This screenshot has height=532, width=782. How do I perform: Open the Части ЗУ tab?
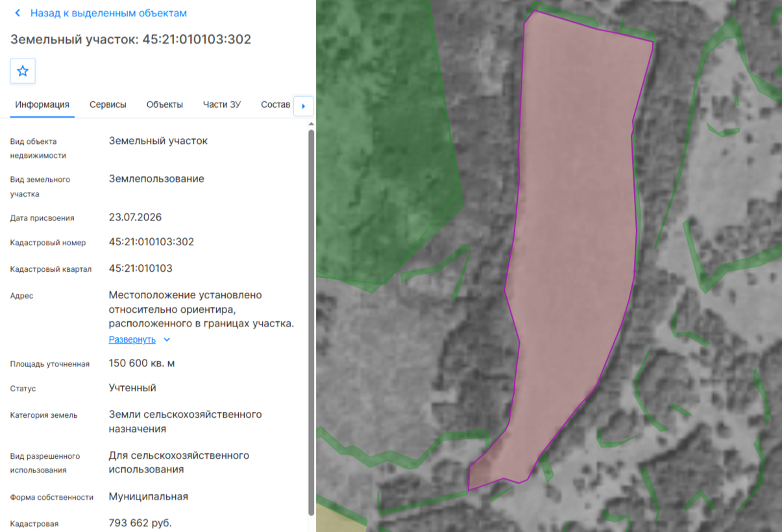(222, 104)
